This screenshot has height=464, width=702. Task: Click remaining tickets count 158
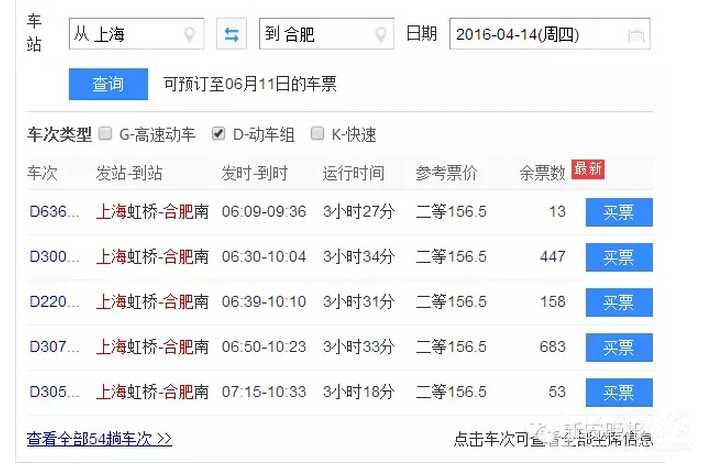[x=553, y=302]
